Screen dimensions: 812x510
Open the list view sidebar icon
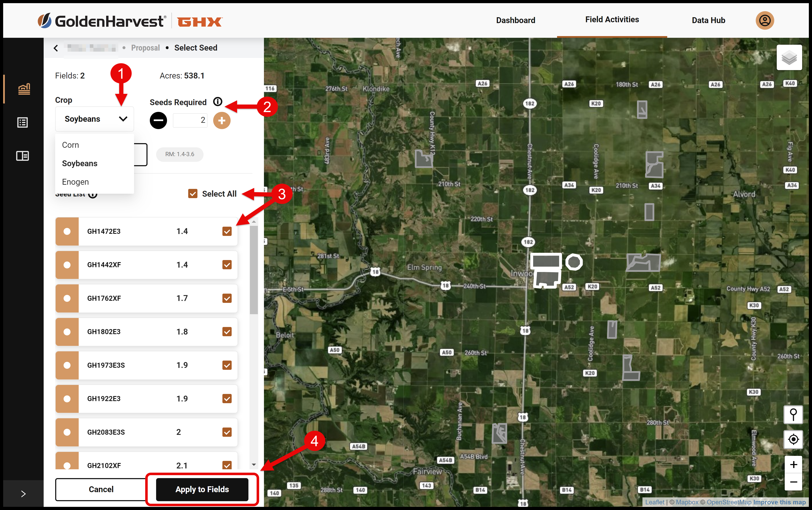point(23,122)
